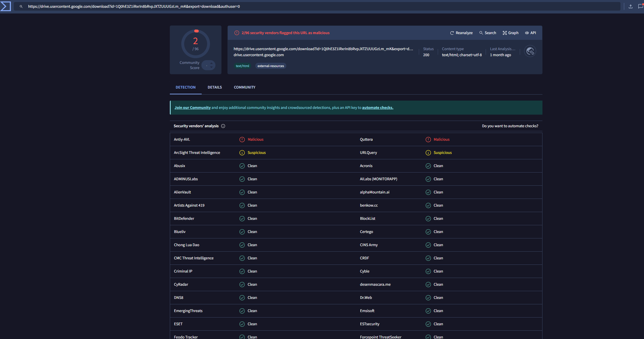
Task: Click the Quttera vendor name
Action: coord(366,140)
